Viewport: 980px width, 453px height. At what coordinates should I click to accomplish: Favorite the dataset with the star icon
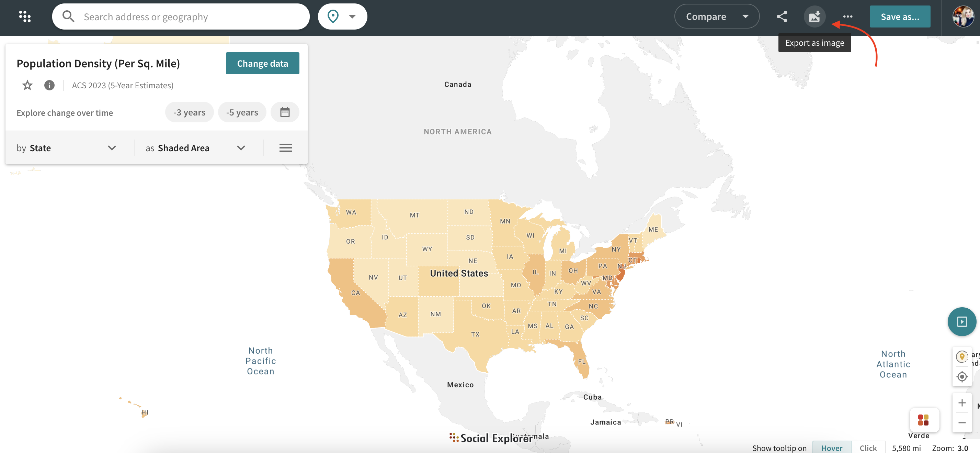point(27,85)
